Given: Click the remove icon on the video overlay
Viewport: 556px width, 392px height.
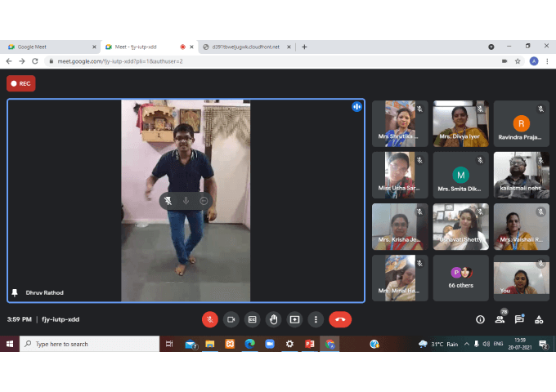Looking at the screenshot, I should (204, 200).
